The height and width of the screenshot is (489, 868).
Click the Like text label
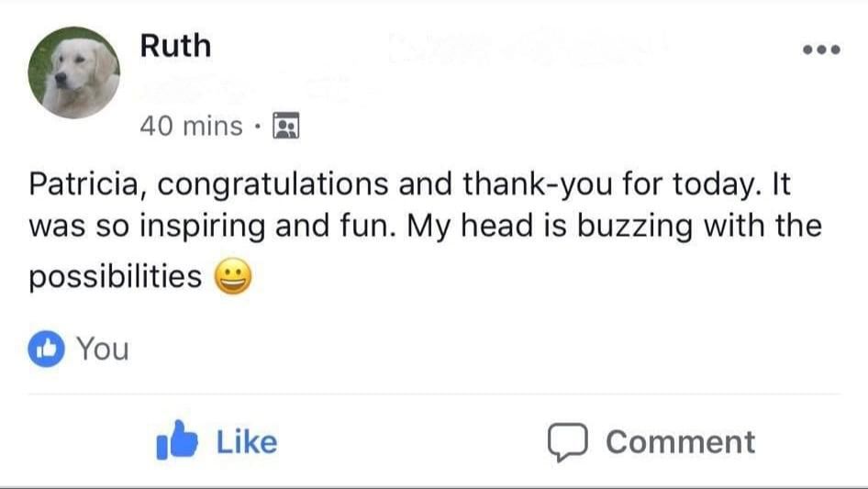[x=246, y=442]
